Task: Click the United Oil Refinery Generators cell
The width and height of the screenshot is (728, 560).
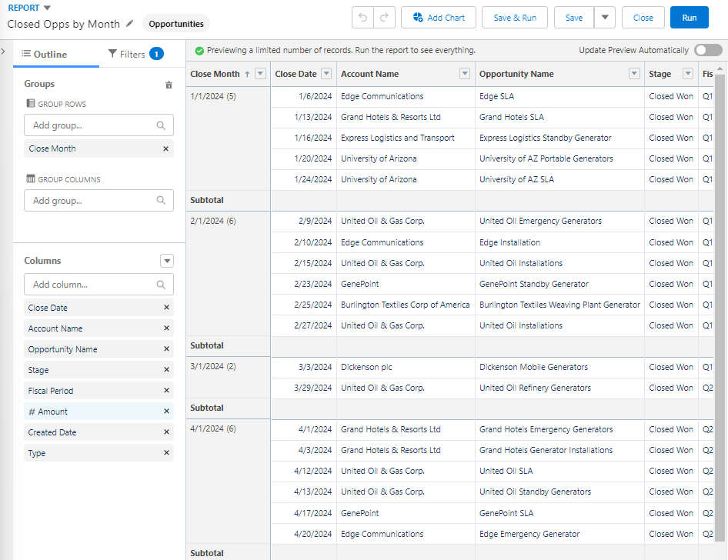Action: click(559, 388)
